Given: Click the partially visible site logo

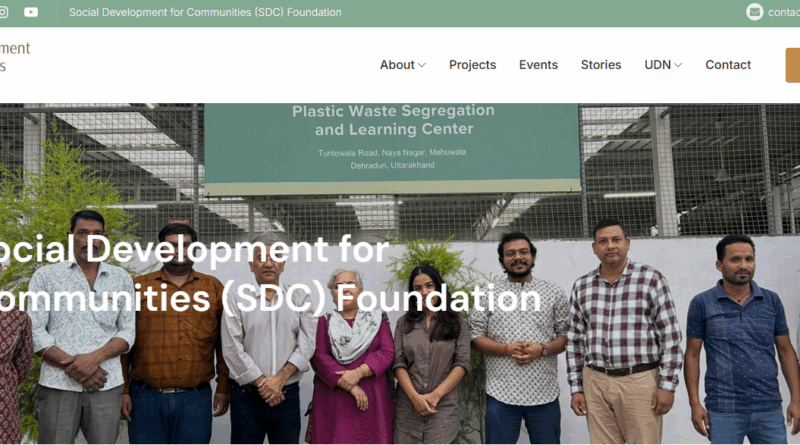Looking at the screenshot, I should point(15,57).
